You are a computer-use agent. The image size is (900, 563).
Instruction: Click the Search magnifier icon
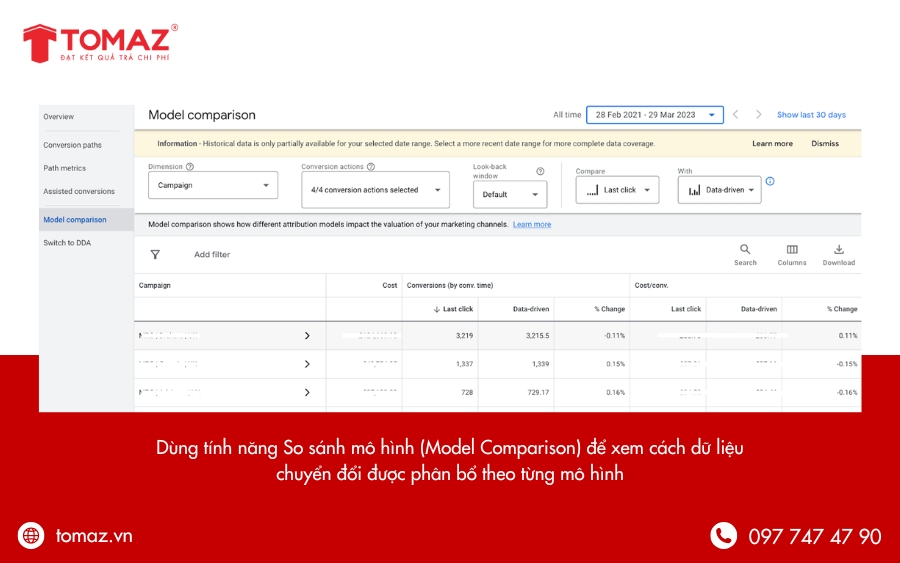[745, 250]
